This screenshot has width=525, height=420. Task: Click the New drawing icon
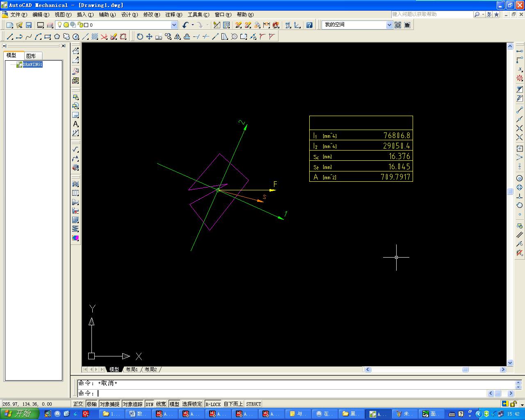coord(10,25)
